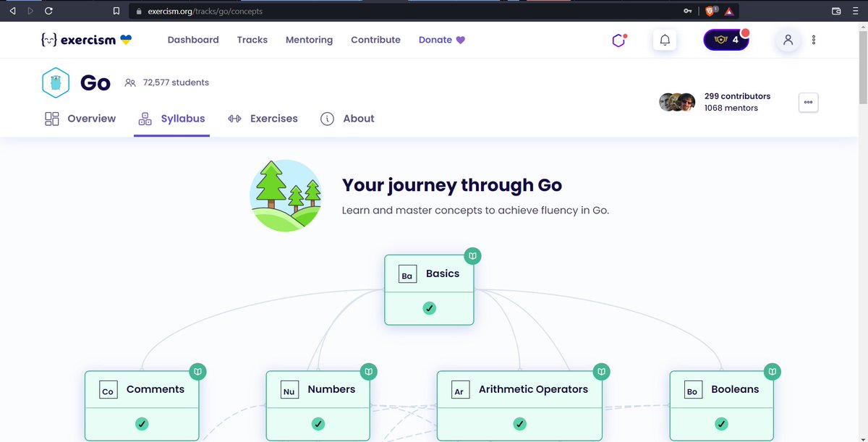Switch to the About tab

click(x=347, y=119)
